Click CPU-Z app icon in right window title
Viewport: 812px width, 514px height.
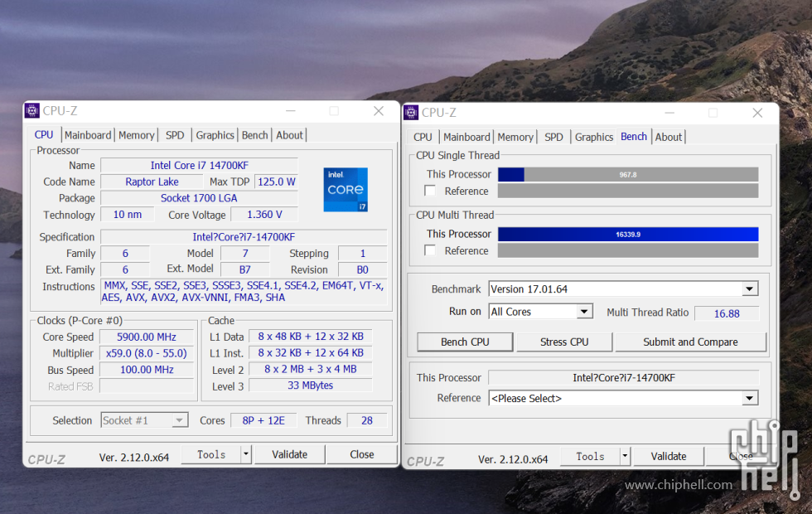411,113
